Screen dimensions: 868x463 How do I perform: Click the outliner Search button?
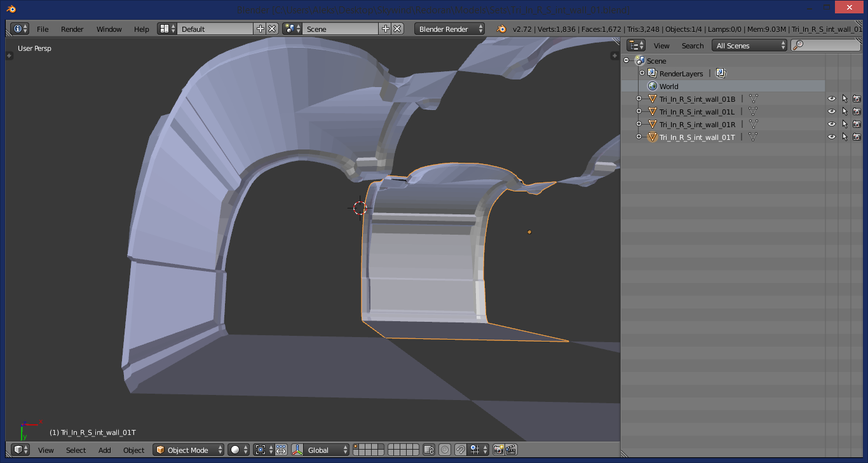[693, 45]
